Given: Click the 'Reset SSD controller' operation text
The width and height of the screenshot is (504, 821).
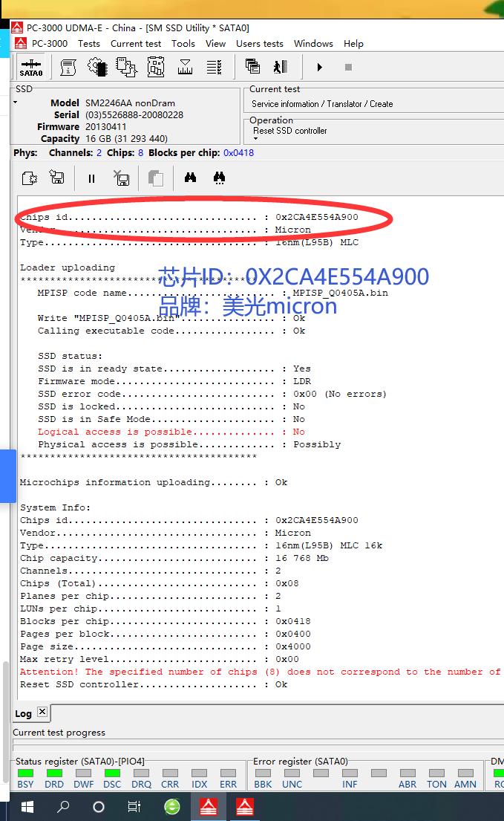Looking at the screenshot, I should coord(290,130).
